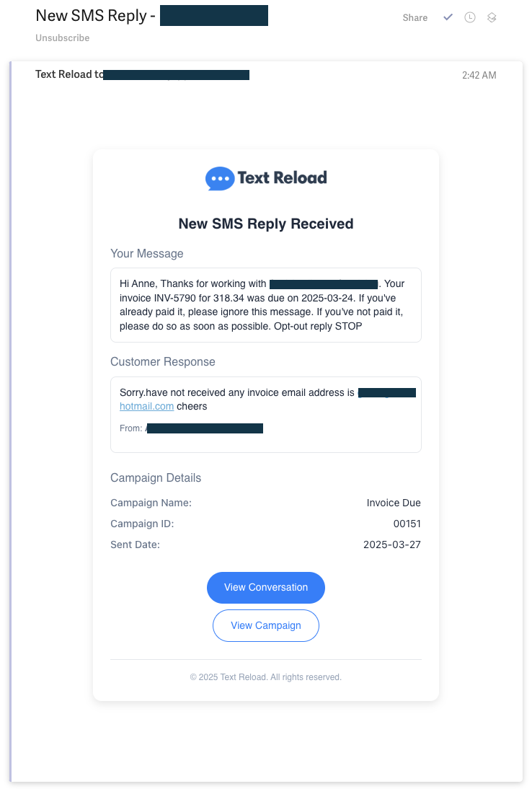Open the stack/aside icon in the toolbar
532x789 pixels.
tap(492, 17)
